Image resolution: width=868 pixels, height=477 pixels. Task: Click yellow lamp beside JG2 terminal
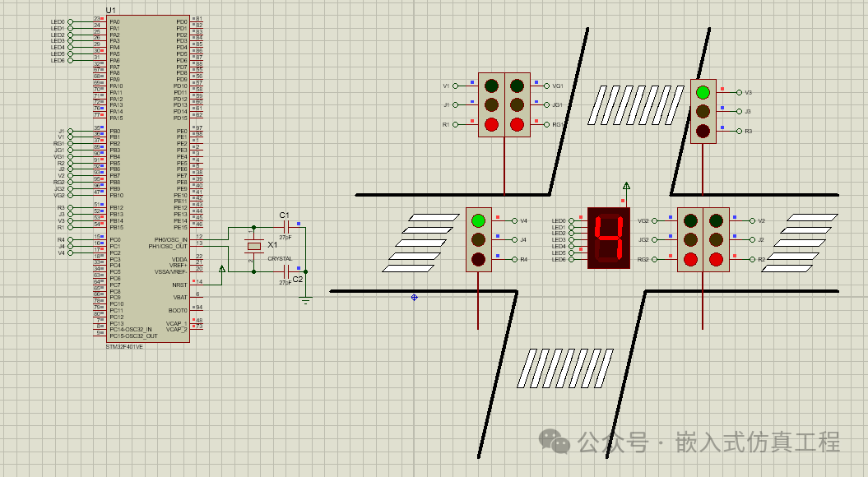(x=690, y=239)
